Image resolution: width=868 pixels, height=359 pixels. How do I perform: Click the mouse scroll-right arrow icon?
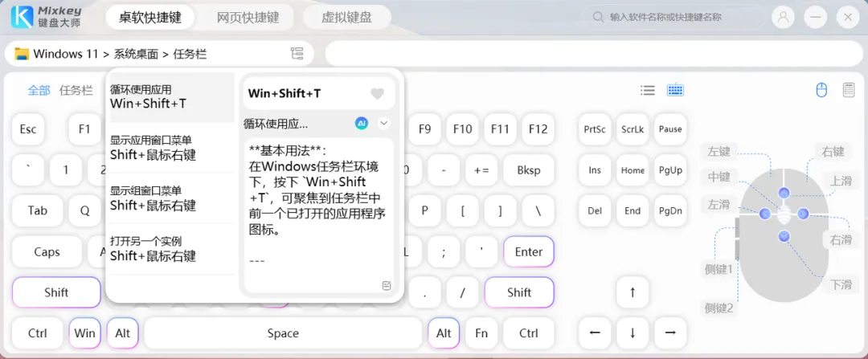(803, 214)
